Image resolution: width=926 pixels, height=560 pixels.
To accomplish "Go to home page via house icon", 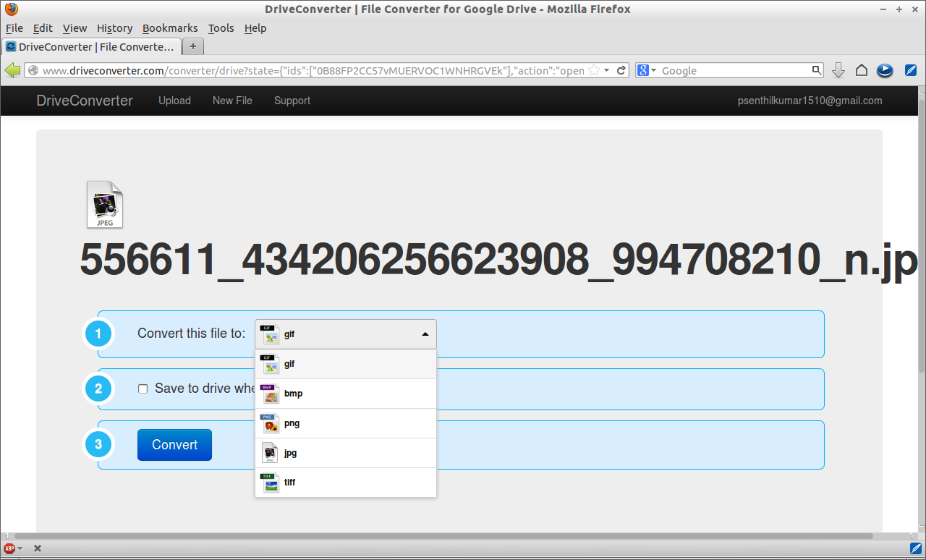I will point(861,70).
